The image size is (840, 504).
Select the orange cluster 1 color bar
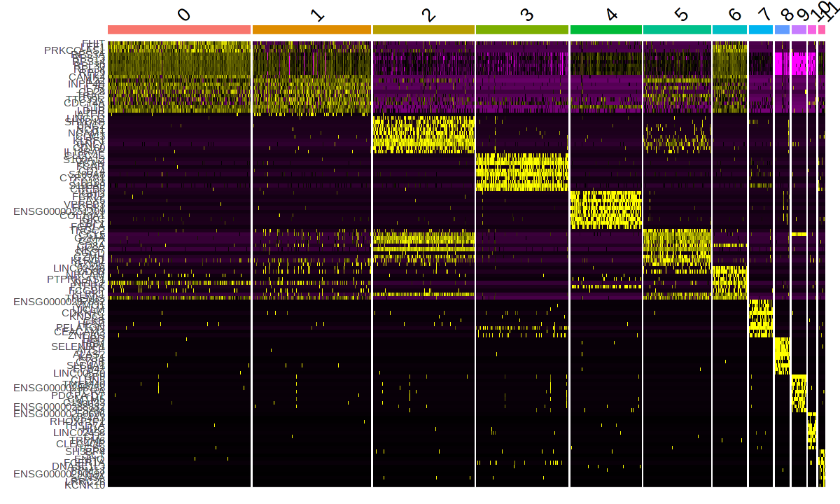[x=311, y=29]
